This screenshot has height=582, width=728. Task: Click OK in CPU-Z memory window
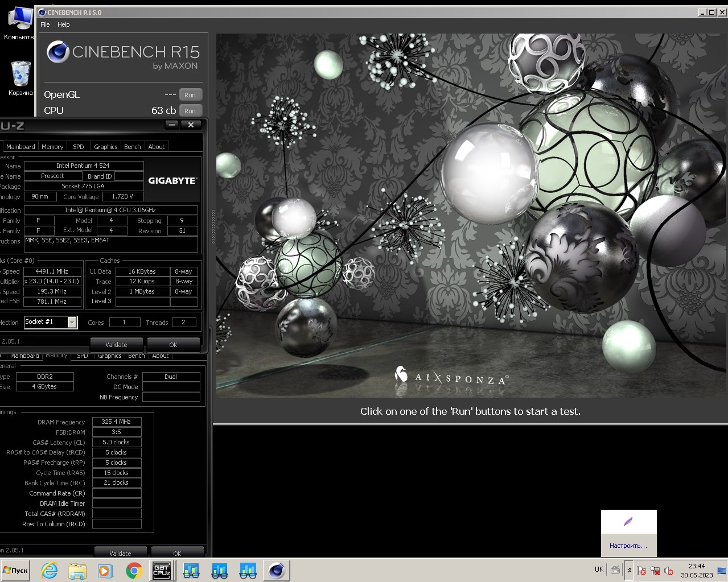pyautogui.click(x=177, y=553)
